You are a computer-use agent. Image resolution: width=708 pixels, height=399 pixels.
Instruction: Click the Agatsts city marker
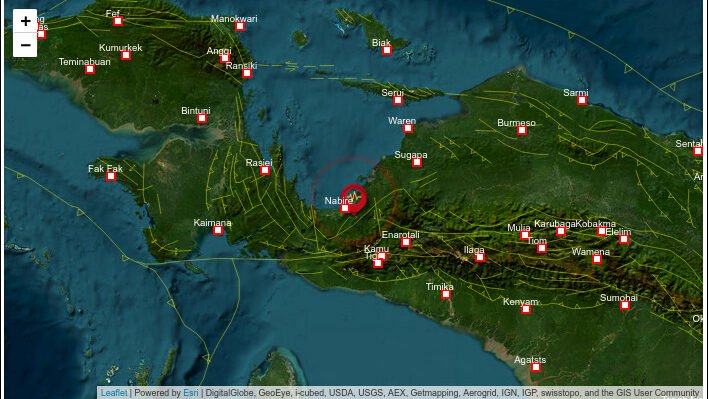point(536,367)
